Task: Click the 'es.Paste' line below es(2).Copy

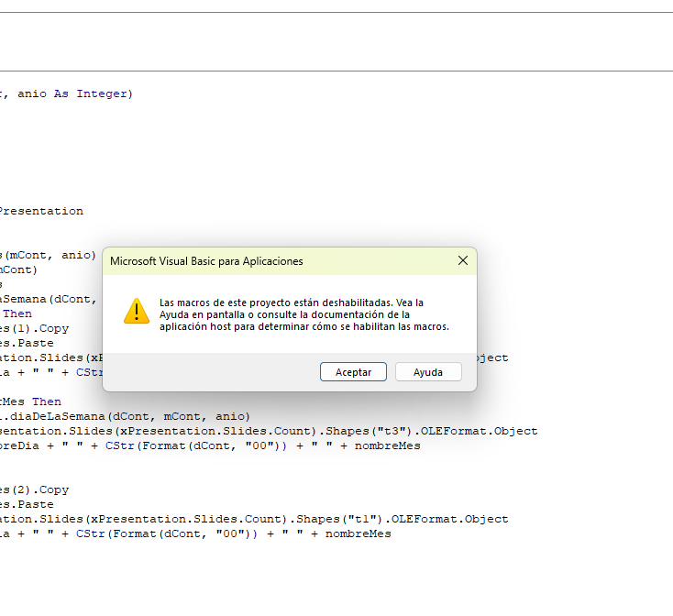Action: pos(27,504)
